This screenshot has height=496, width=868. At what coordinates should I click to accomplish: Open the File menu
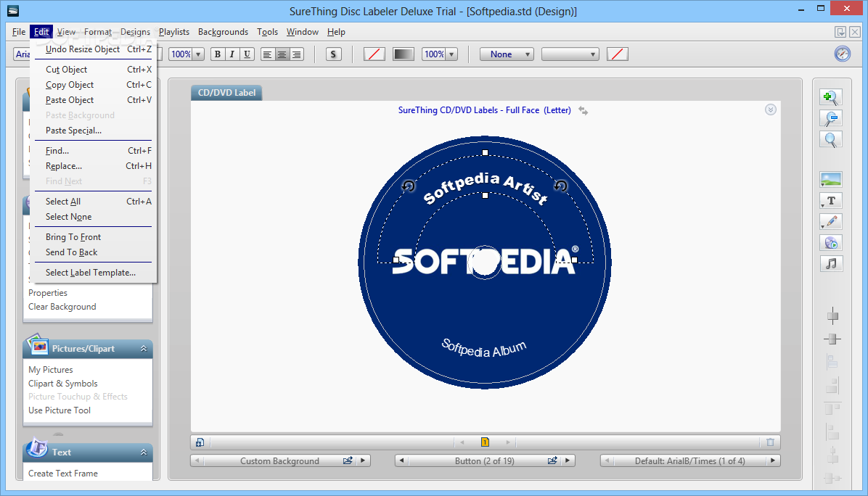pos(19,32)
